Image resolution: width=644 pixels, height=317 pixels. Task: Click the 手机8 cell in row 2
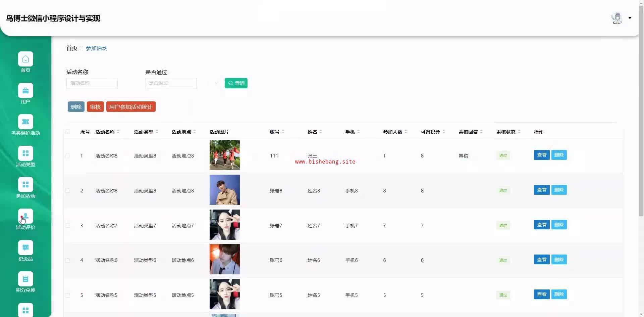click(x=352, y=191)
